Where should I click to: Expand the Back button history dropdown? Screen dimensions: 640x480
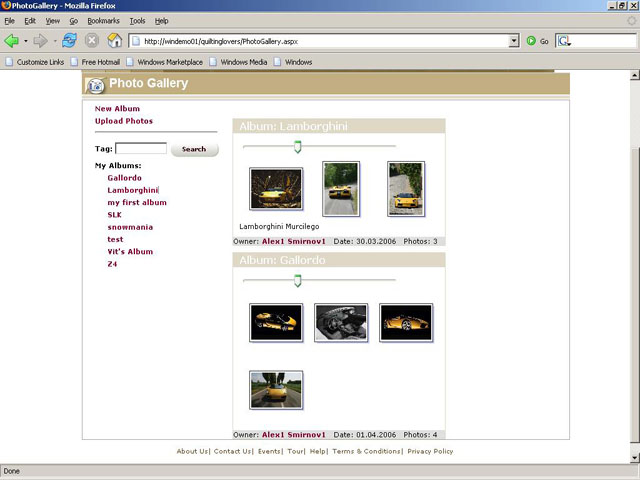tap(26, 41)
